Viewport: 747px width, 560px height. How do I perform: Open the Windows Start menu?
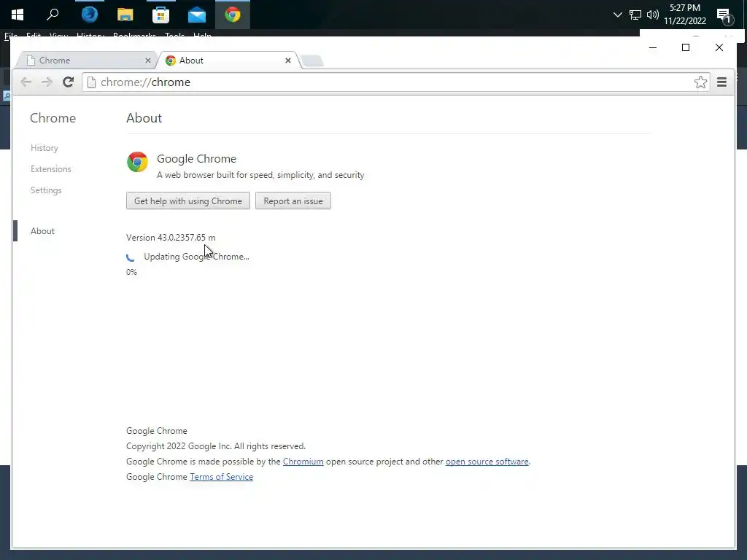[18, 15]
